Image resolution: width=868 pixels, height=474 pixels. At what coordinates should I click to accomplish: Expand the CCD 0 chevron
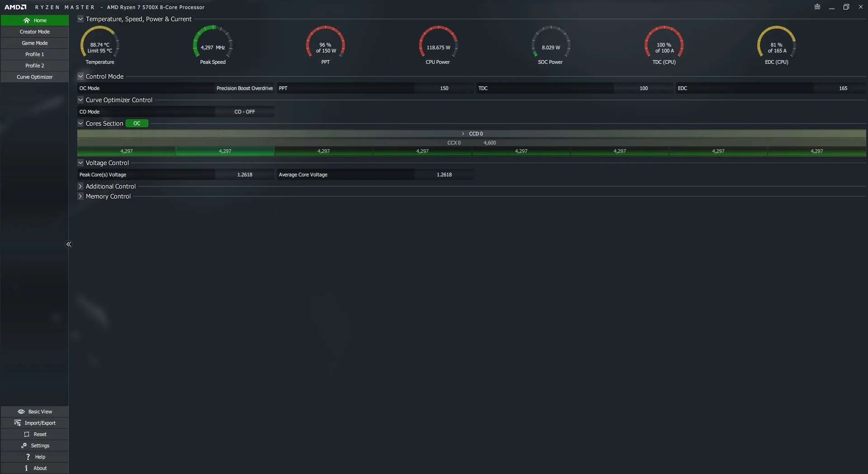click(463, 134)
